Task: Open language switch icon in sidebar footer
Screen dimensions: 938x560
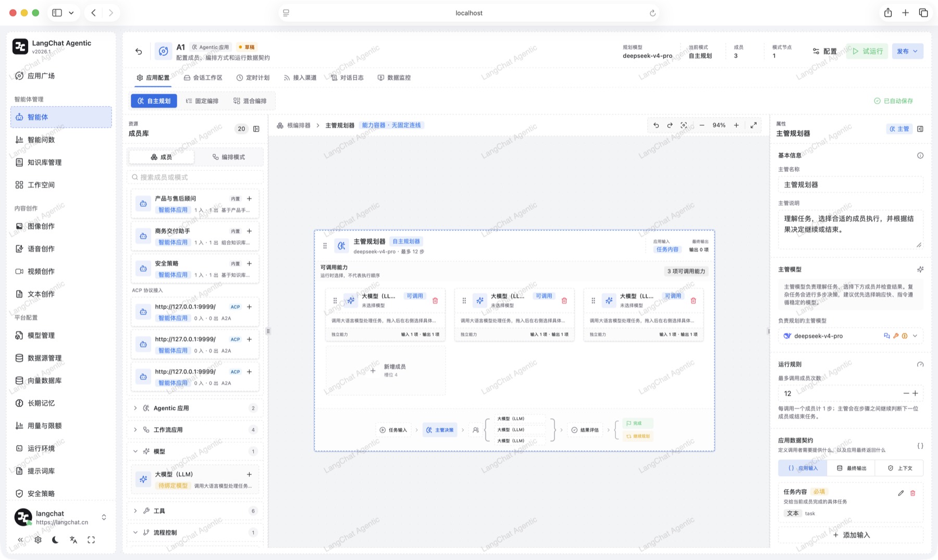Action: coord(73,540)
